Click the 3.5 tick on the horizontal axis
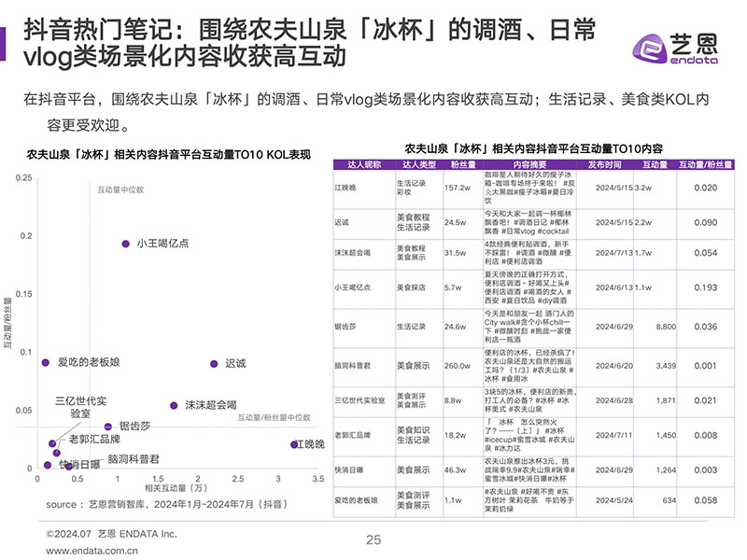 318,479
